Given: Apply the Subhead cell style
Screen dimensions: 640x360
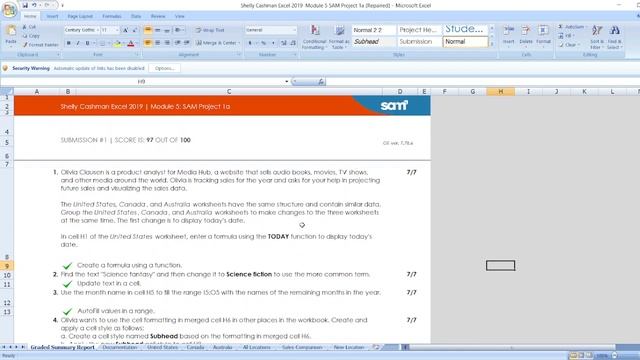Looking at the screenshot, I should tap(373, 42).
